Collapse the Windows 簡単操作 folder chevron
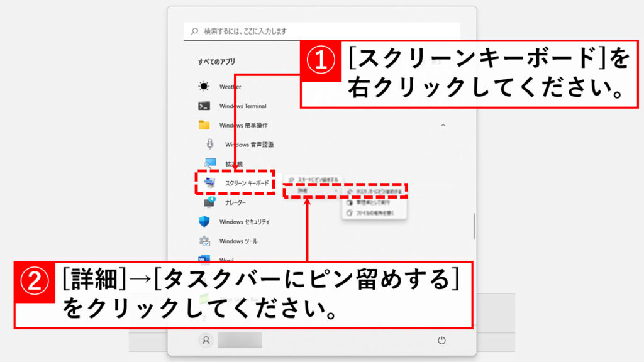 [443, 125]
